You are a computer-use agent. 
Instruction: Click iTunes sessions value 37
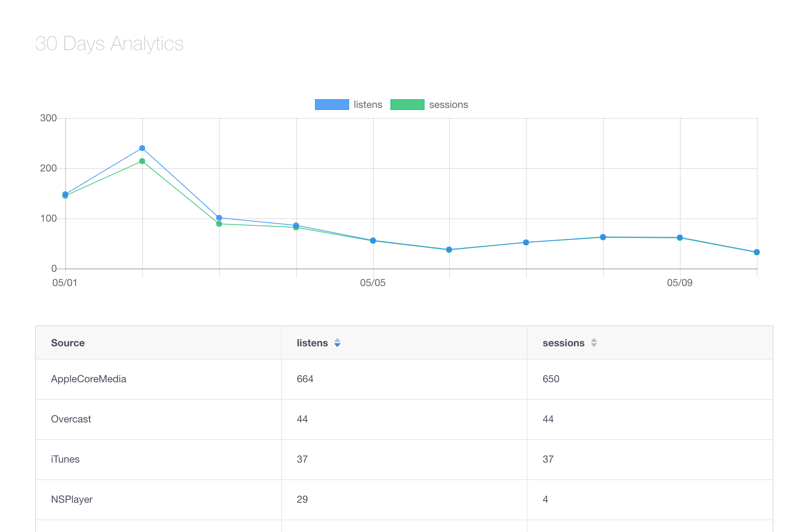click(548, 459)
